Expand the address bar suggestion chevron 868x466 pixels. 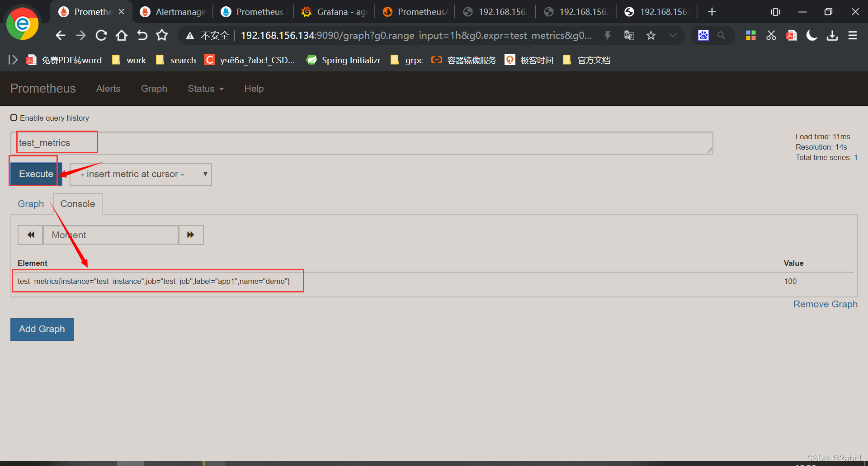(673, 35)
